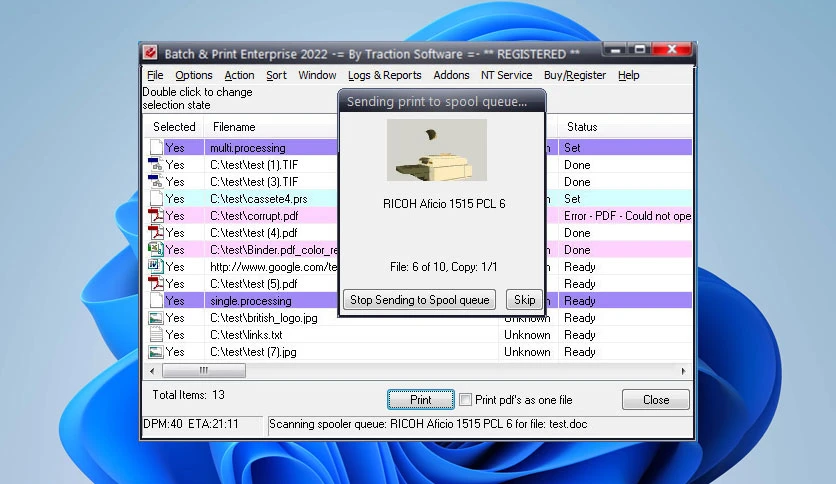Click the TIF icon for test (1).TIF
This screenshot has width=836, height=484.
click(x=155, y=164)
